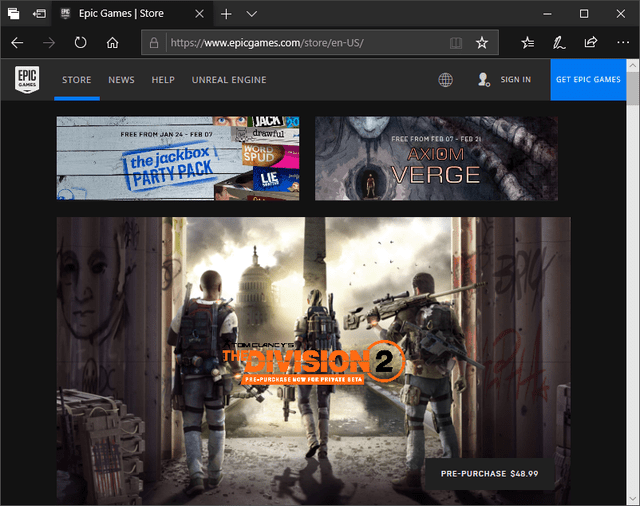The image size is (640, 506).
Task: Open browser settings and more menu
Action: tap(623, 42)
